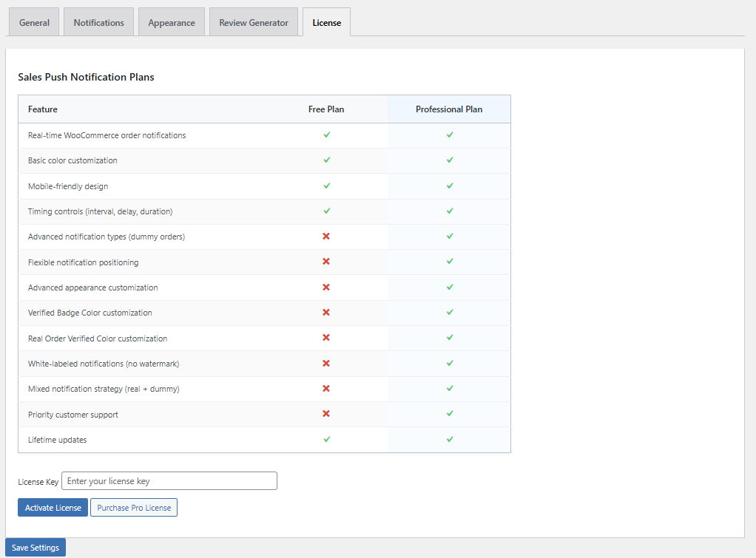Viewport: 756px width, 558px height.
Task: Click the red cross for Advanced appearance customization
Action: pos(326,287)
